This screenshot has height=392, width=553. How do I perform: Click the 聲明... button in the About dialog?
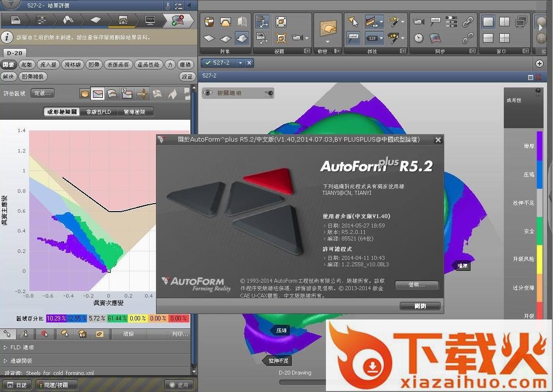pos(416,285)
